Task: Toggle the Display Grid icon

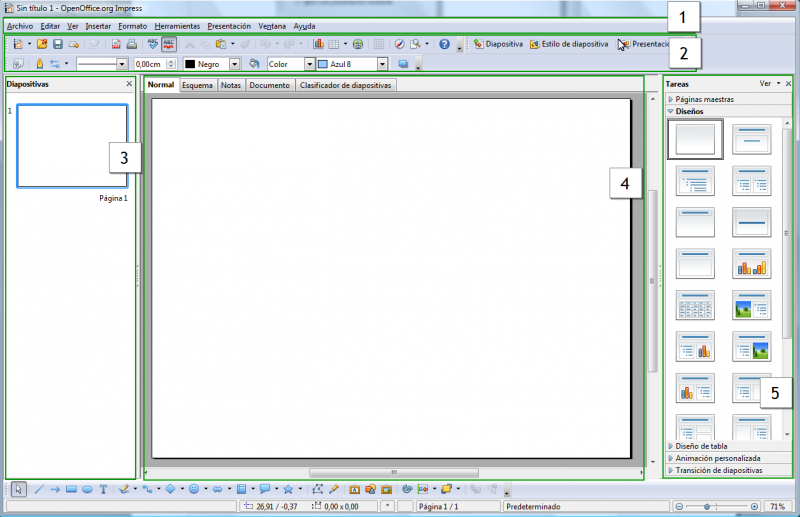Action: coord(379,44)
